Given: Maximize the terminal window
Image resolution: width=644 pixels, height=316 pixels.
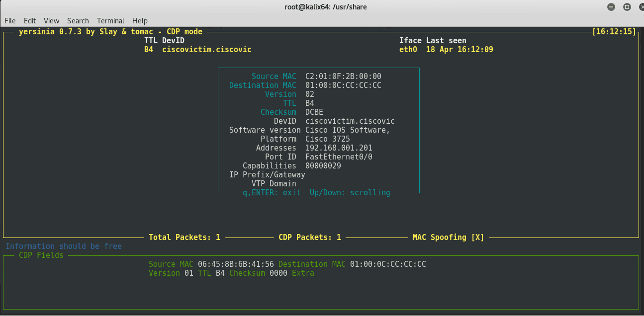Looking at the screenshot, I should pyautogui.click(x=627, y=7).
